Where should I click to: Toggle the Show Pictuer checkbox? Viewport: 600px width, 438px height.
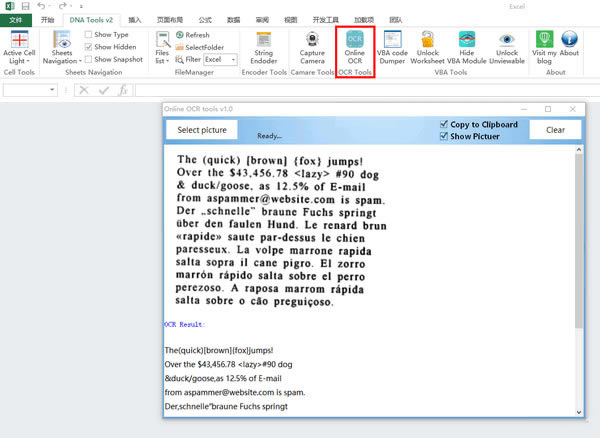click(444, 136)
